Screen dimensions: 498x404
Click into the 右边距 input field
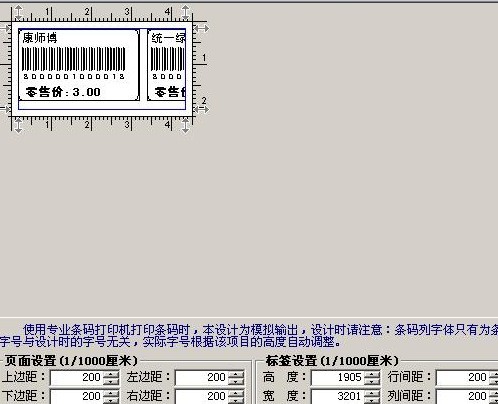tap(202, 396)
